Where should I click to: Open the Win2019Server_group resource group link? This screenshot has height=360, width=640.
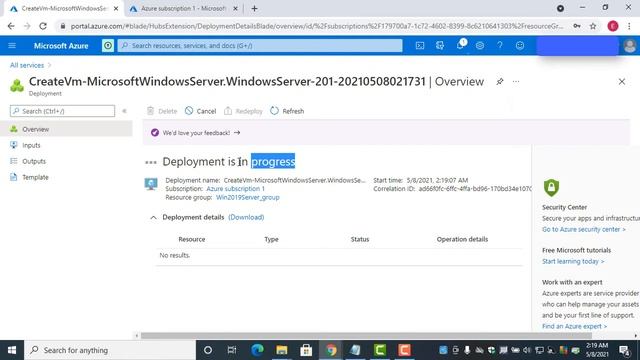tap(248, 197)
